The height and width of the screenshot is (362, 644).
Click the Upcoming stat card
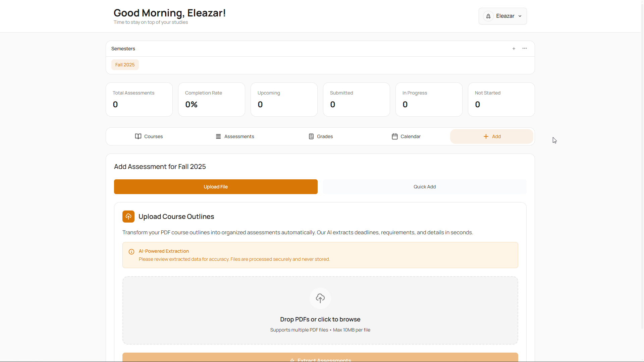tap(284, 100)
